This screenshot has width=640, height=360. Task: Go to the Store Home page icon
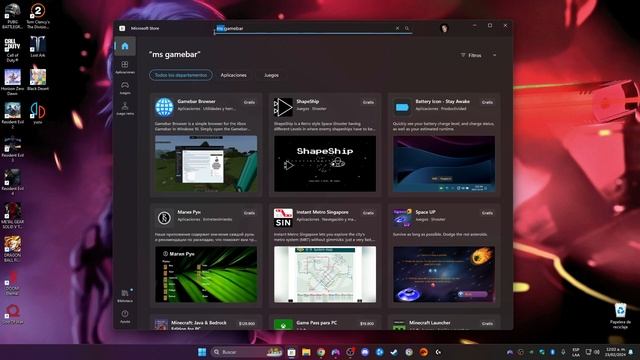pyautogui.click(x=125, y=46)
